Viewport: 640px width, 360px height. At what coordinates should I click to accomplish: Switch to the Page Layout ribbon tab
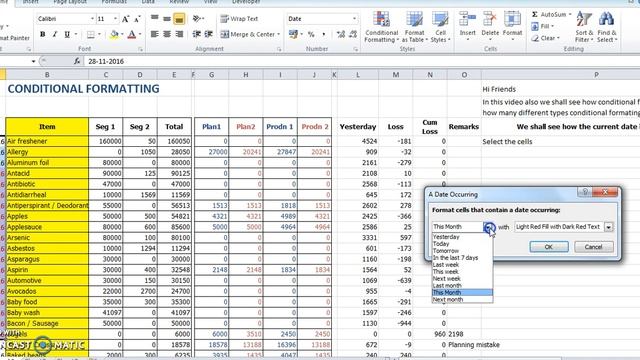pos(70,2)
